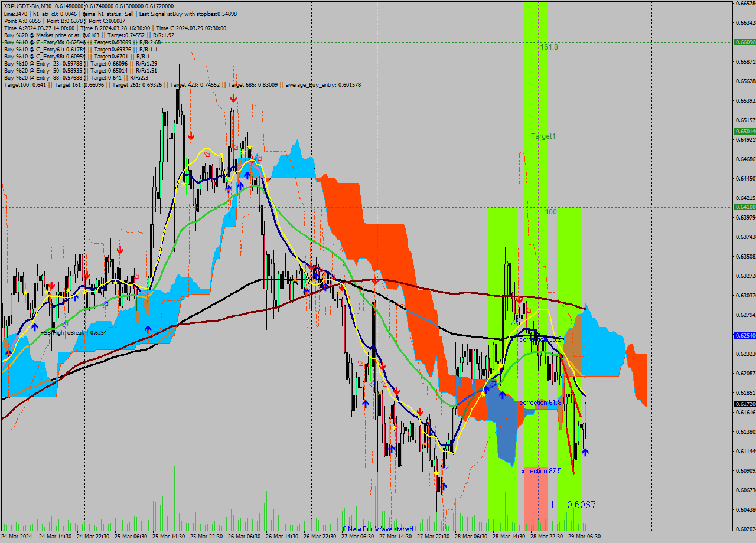The image size is (756, 543).
Task: Click the '27 Mar 14:30' time axis label
Action: click(x=396, y=537)
